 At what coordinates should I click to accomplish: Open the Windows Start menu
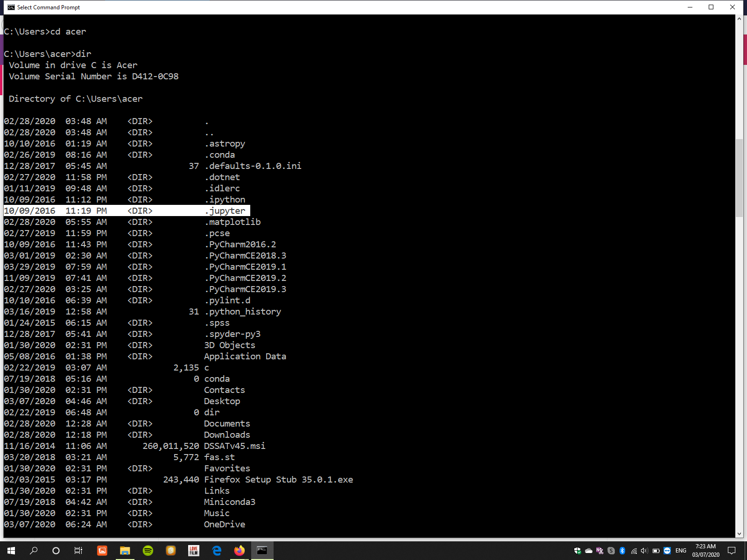[x=11, y=551]
